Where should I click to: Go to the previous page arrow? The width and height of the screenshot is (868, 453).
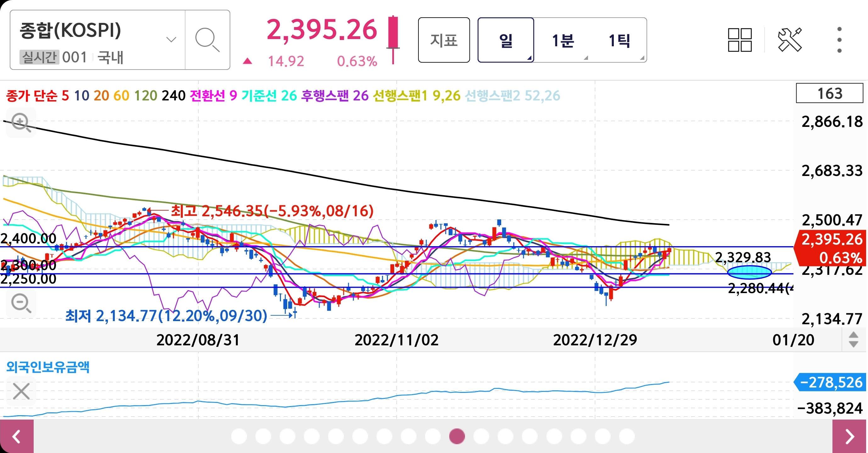(x=16, y=437)
